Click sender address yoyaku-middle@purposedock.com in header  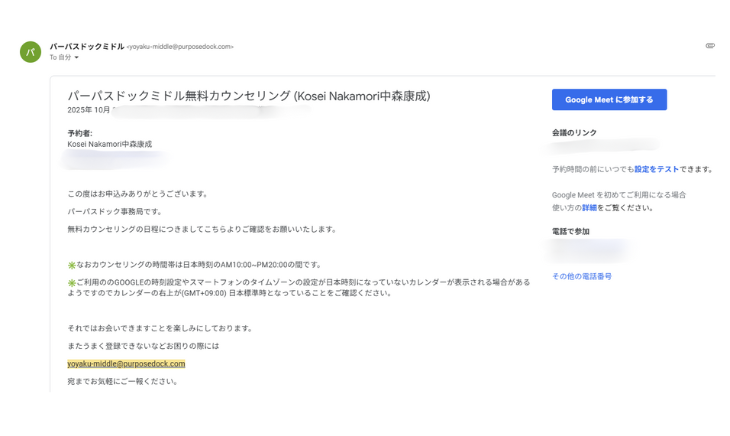pyautogui.click(x=180, y=47)
